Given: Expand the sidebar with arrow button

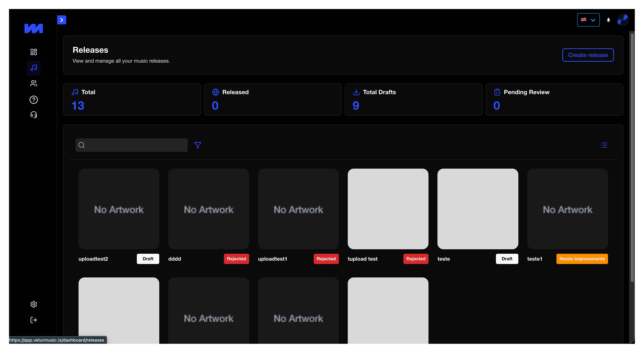Looking at the screenshot, I should pos(61,20).
